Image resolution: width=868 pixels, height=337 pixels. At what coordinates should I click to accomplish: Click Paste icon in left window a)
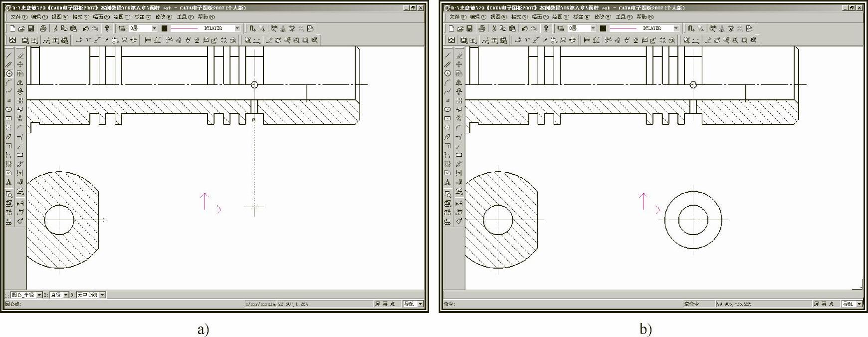(73, 28)
